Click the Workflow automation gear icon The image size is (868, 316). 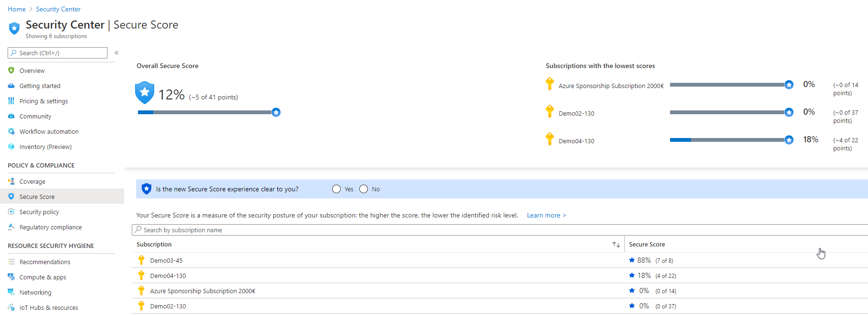click(11, 131)
